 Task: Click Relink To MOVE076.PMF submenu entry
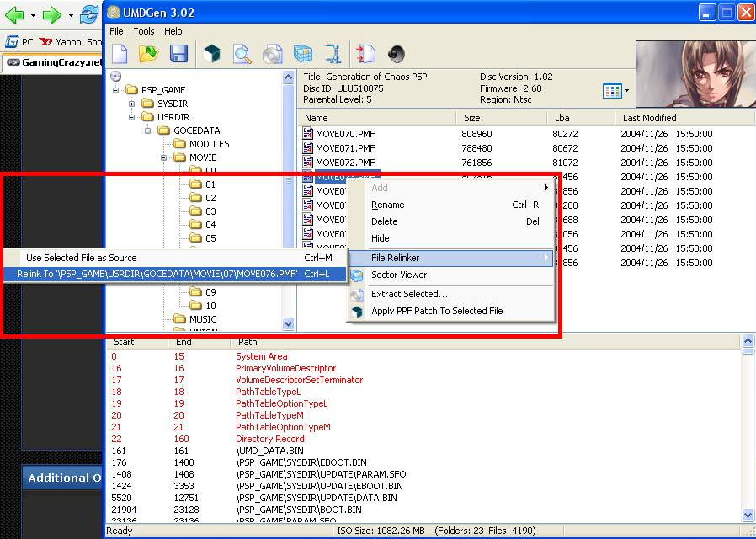(157, 274)
